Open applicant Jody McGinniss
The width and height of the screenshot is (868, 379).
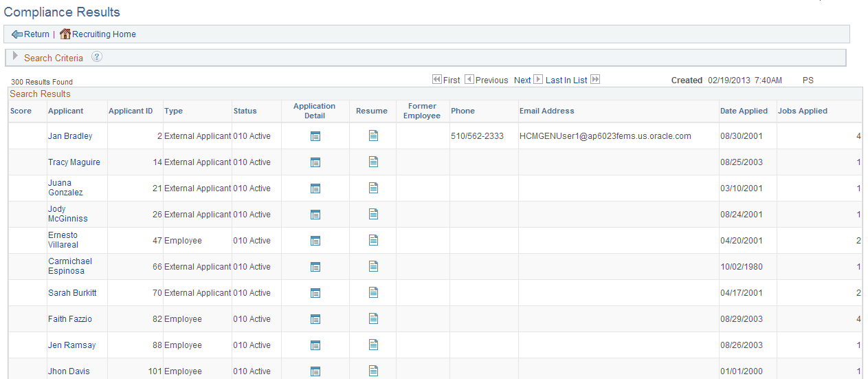point(68,214)
